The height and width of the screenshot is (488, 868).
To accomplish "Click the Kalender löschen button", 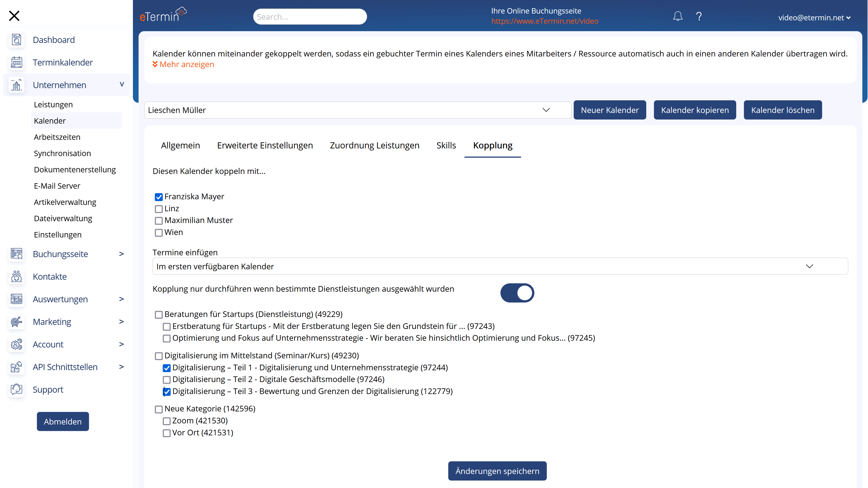I will coord(783,110).
